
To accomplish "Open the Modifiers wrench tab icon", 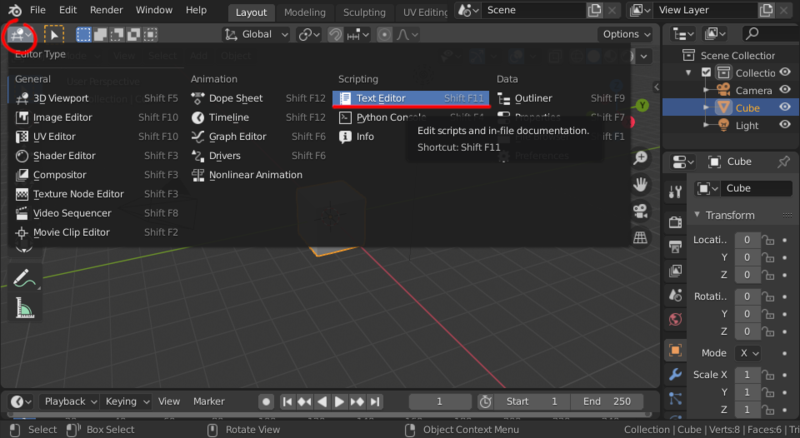I will pyautogui.click(x=676, y=375).
